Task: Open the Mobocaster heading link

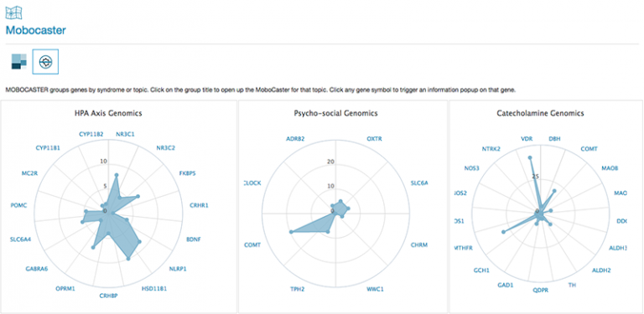Action: [x=36, y=30]
